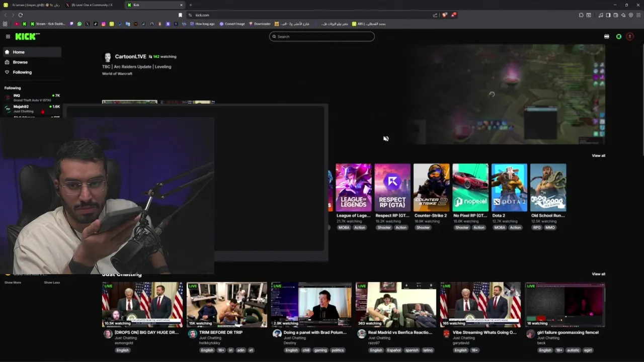Open Vibe Streaming stream thumbnail
This screenshot has width=644, height=362.
tap(480, 305)
